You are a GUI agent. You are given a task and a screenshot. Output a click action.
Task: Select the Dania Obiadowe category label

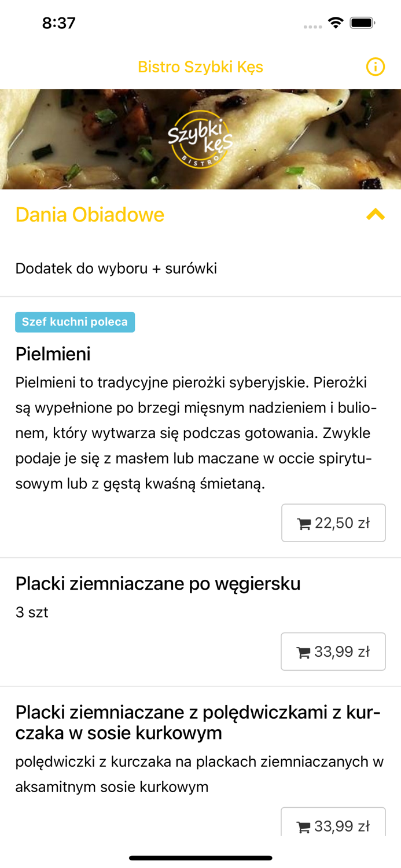90,214
